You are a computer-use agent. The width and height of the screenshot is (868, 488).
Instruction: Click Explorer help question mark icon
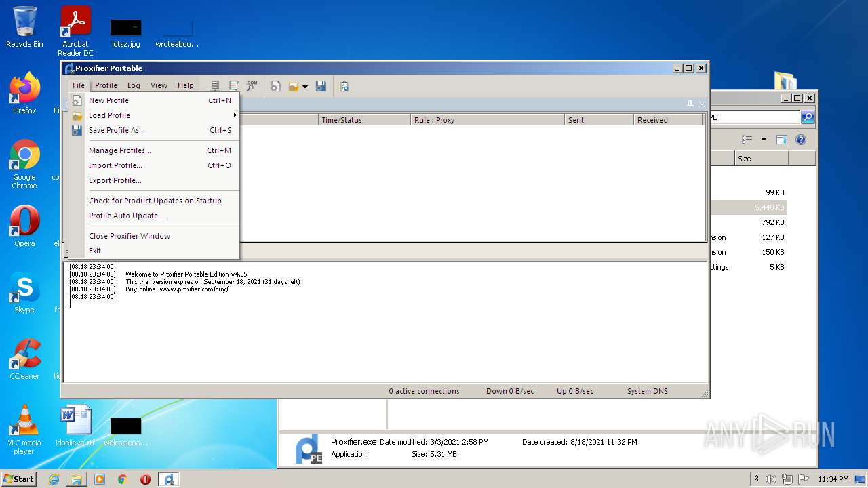point(801,140)
